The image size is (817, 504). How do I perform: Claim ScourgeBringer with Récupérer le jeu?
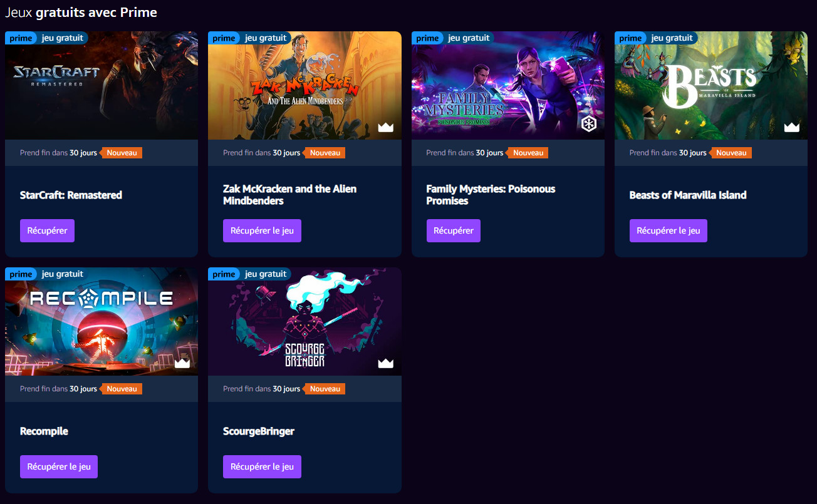pyautogui.click(x=262, y=466)
